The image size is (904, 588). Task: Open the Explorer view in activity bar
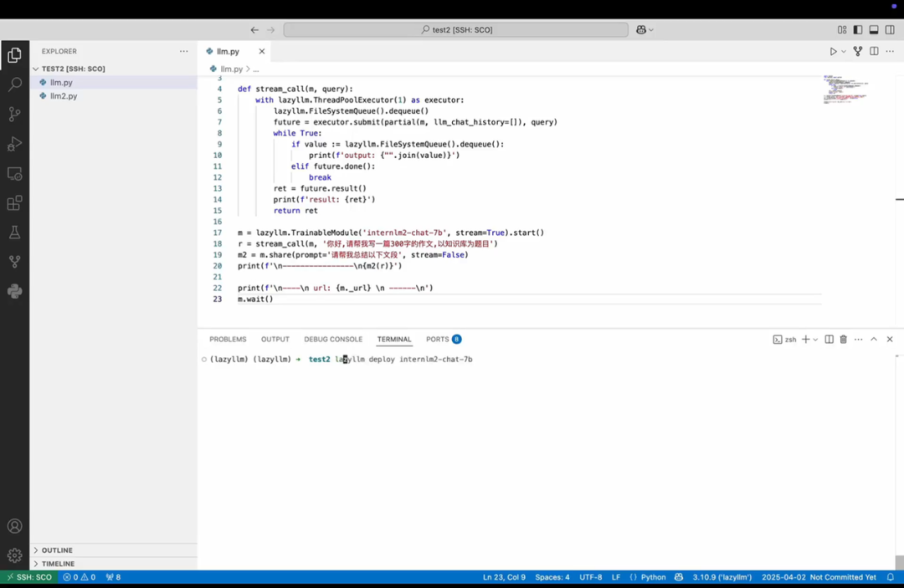(14, 55)
